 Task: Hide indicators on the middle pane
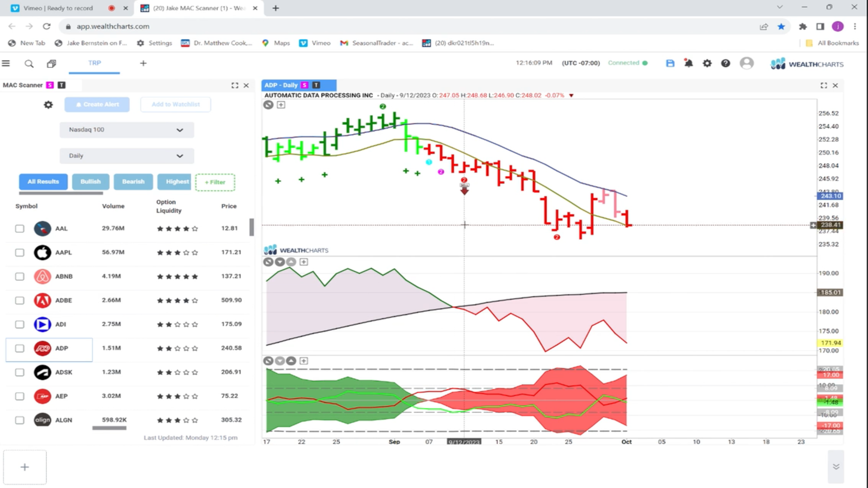pos(269,262)
